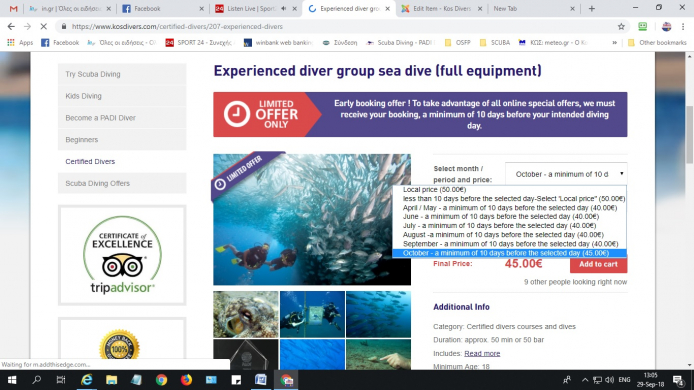Screen dimensions: 694x390
Task: Go forward to next page
Action: point(27,27)
